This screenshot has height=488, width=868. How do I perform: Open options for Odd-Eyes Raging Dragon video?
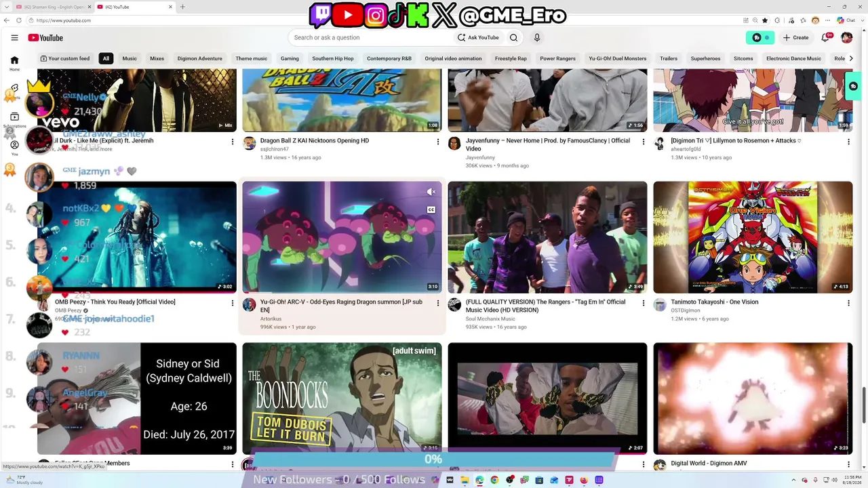click(x=438, y=303)
